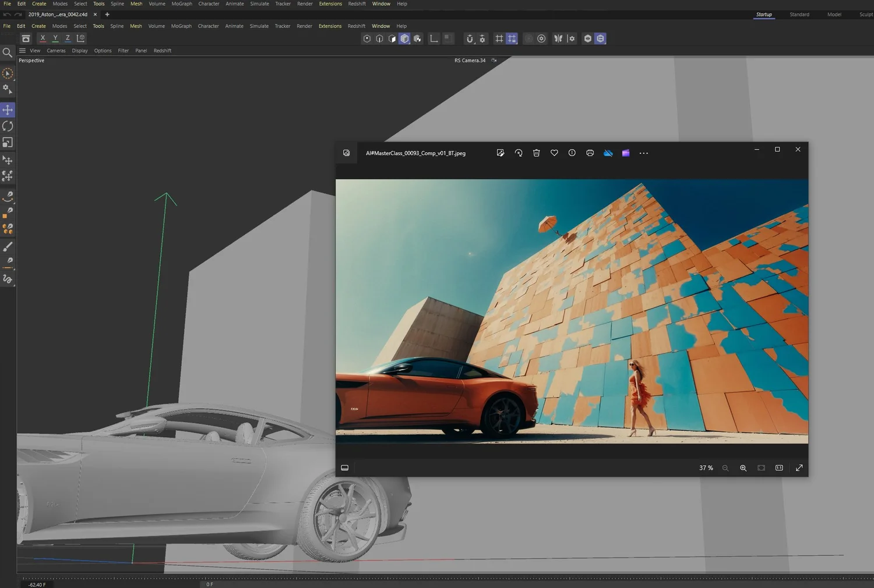874x588 pixels.
Task: Select the Scale tool
Action: [x=8, y=142]
